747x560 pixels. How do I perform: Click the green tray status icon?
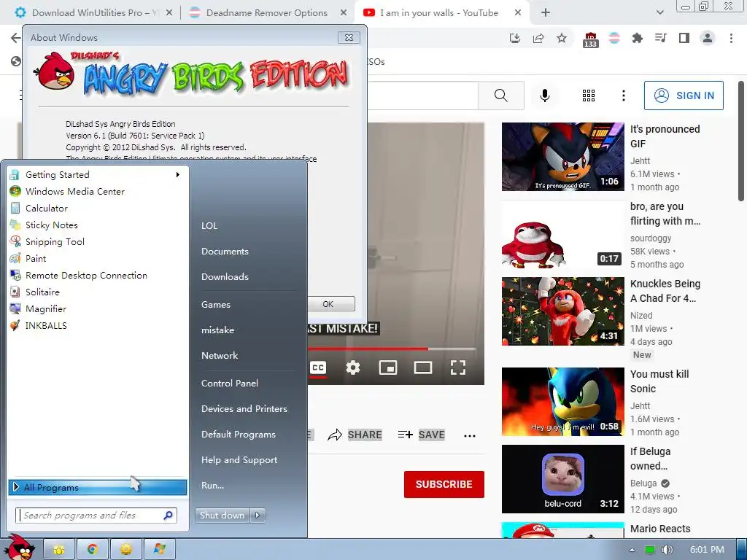(650, 550)
